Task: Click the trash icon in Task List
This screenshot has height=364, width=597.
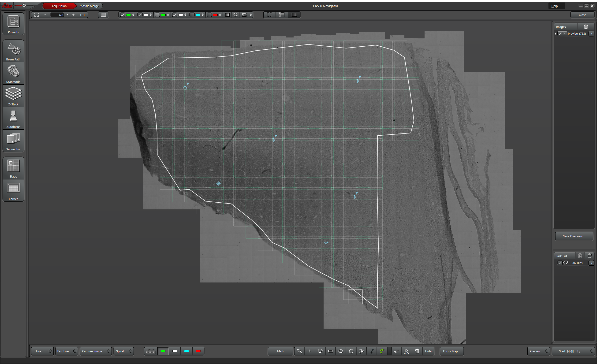Action: [589, 256]
